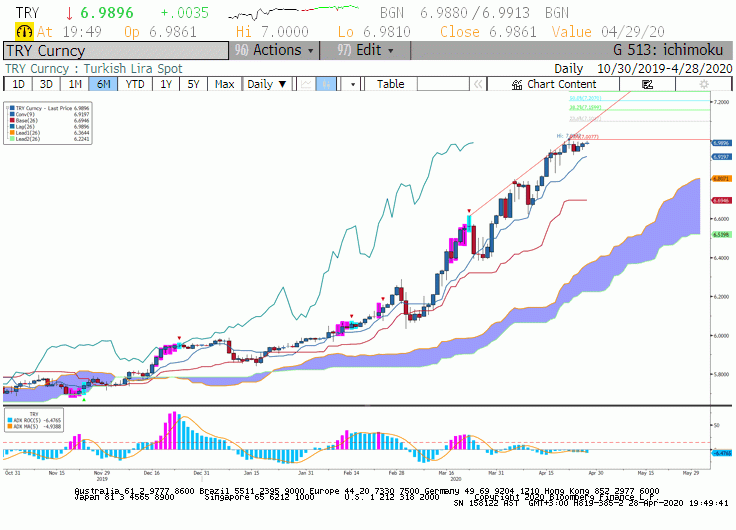Click the mini intraday sparkline chart
The height and width of the screenshot is (530, 736).
click(293, 13)
